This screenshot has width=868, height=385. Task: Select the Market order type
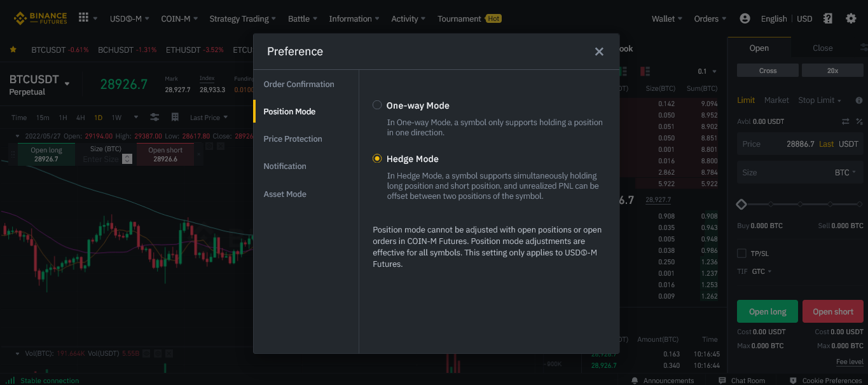click(x=776, y=100)
